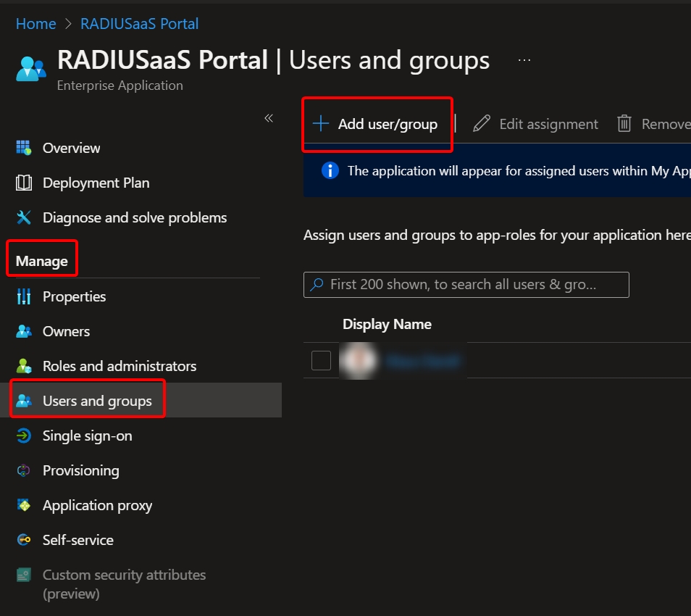Click Edit assignment in the toolbar
691x616 pixels.
[536, 124]
